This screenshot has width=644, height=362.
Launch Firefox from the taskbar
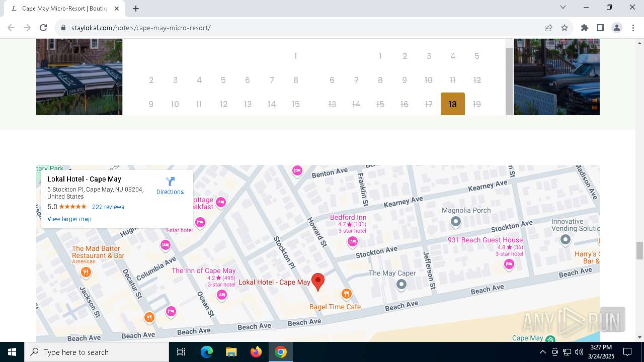[256, 352]
